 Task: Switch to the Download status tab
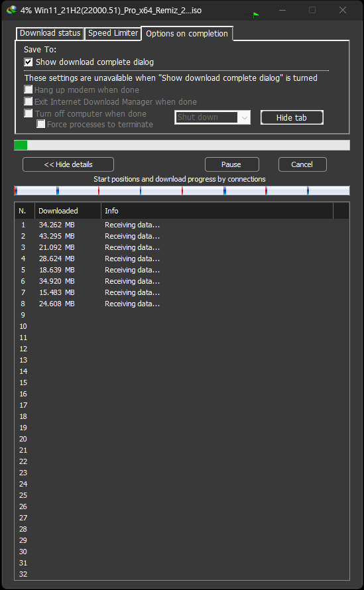click(x=50, y=33)
